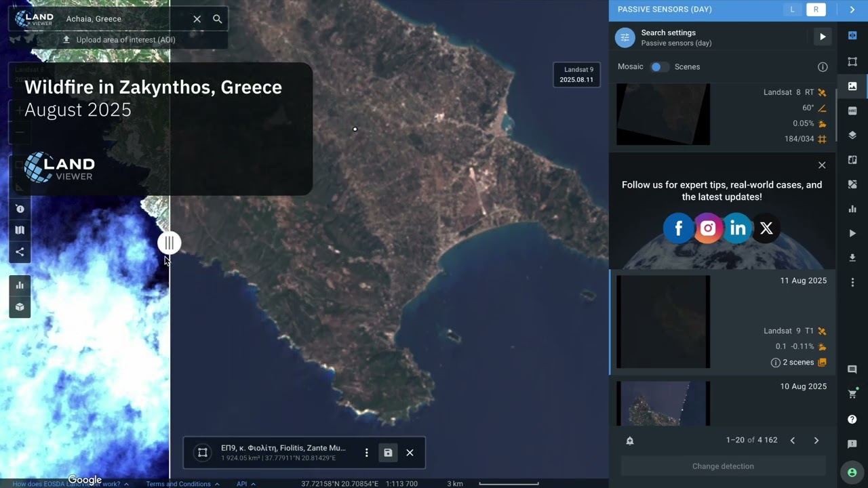Open the feedback icon
The image size is (868, 488).
tap(852, 444)
